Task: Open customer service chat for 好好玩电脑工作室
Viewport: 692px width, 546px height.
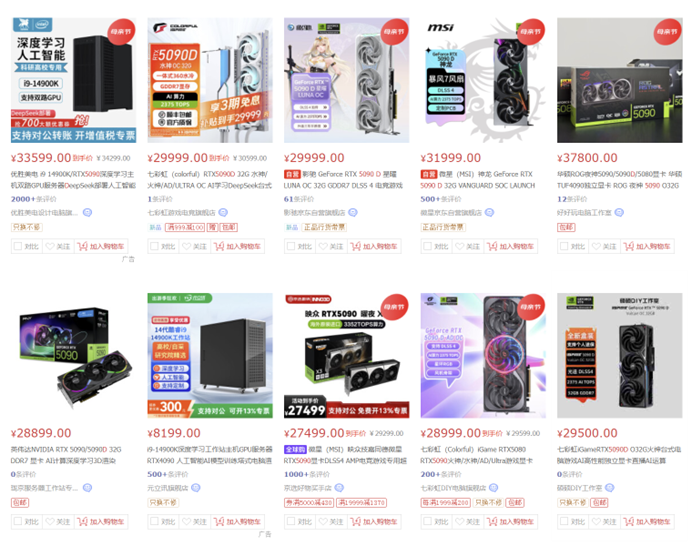Action: click(619, 213)
